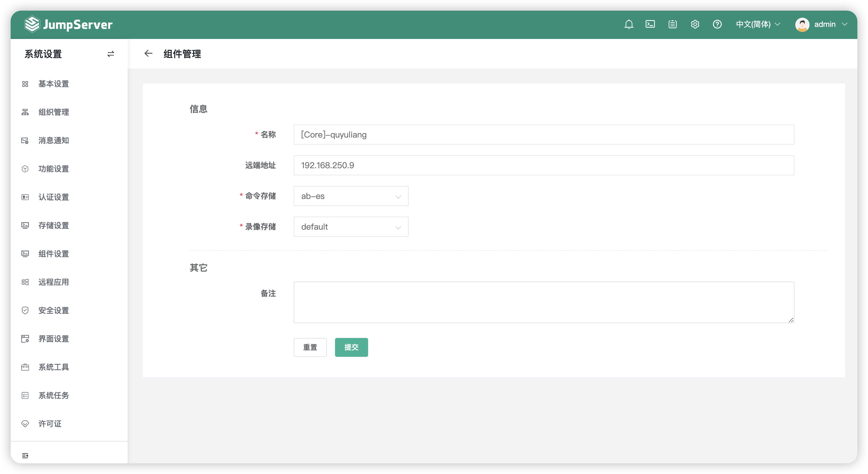Image resolution: width=868 pixels, height=474 pixels.
Task: Open system settings gear icon
Action: [695, 24]
